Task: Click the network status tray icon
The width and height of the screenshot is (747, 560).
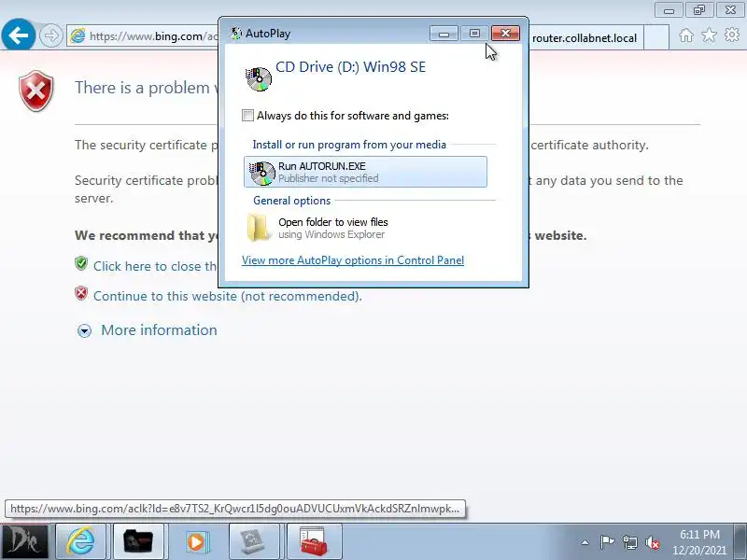Action: coord(629,542)
